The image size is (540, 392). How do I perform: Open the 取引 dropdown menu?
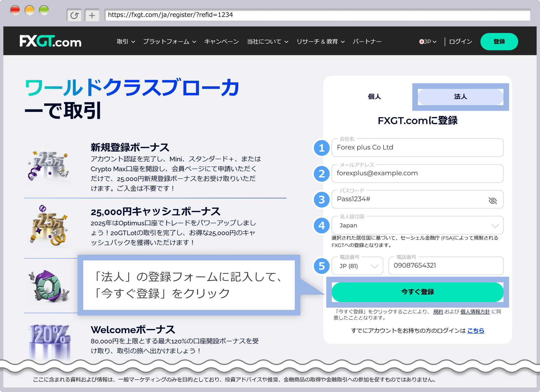pos(125,42)
